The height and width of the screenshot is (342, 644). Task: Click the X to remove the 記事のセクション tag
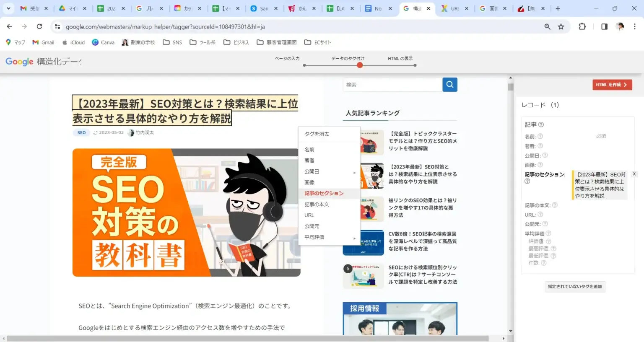click(634, 174)
